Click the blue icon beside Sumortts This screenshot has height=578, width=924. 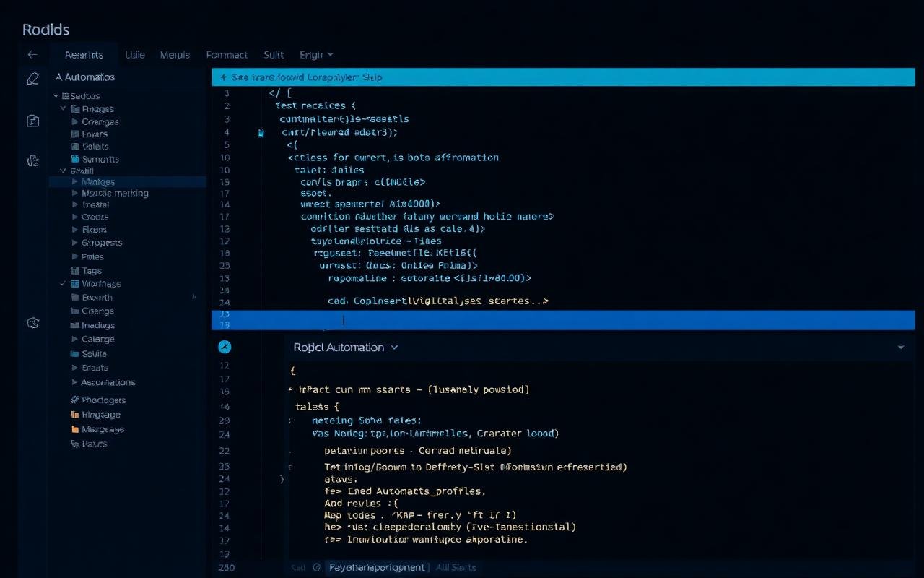(75, 159)
